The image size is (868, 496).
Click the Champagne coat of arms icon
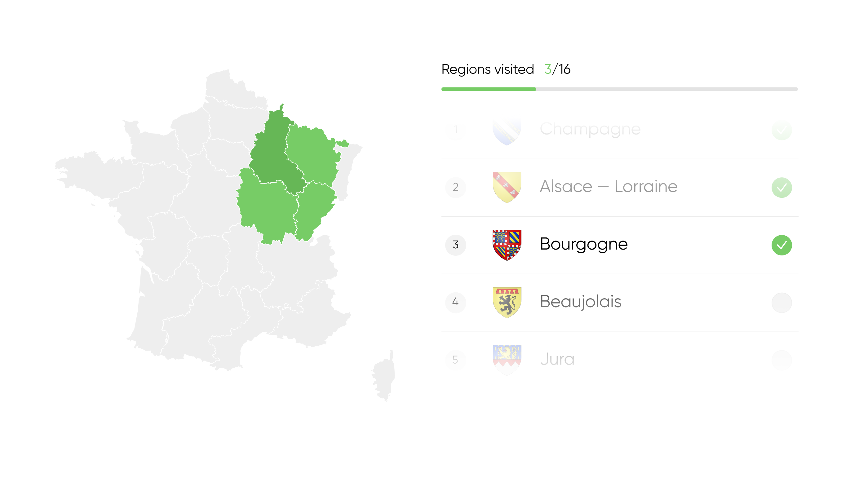tap(507, 131)
